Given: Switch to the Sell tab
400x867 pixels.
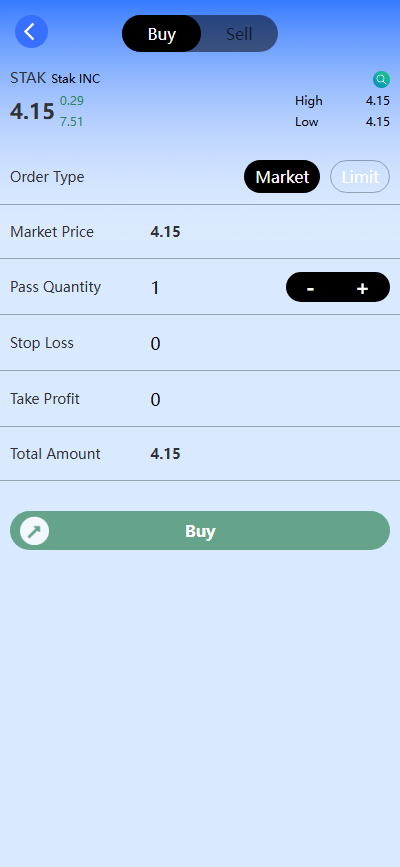Looking at the screenshot, I should coord(239,34).
